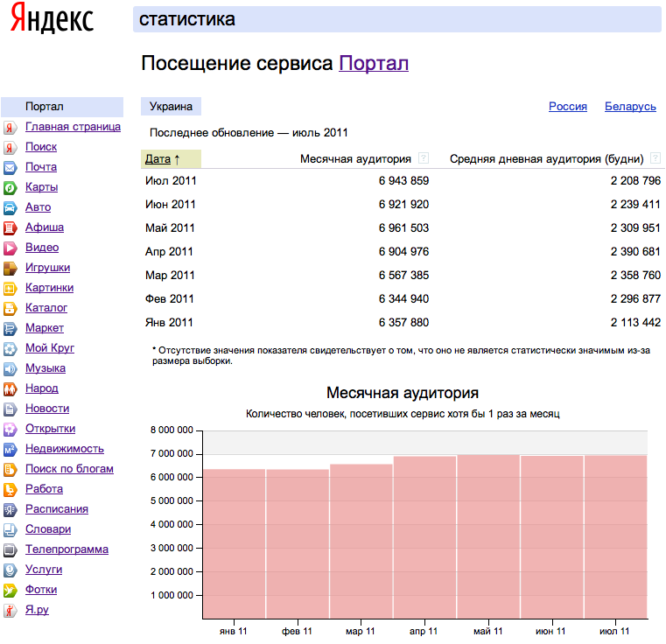666x644 pixels.
Task: Click the Музыка icon in sidebar
Action: click(10, 369)
